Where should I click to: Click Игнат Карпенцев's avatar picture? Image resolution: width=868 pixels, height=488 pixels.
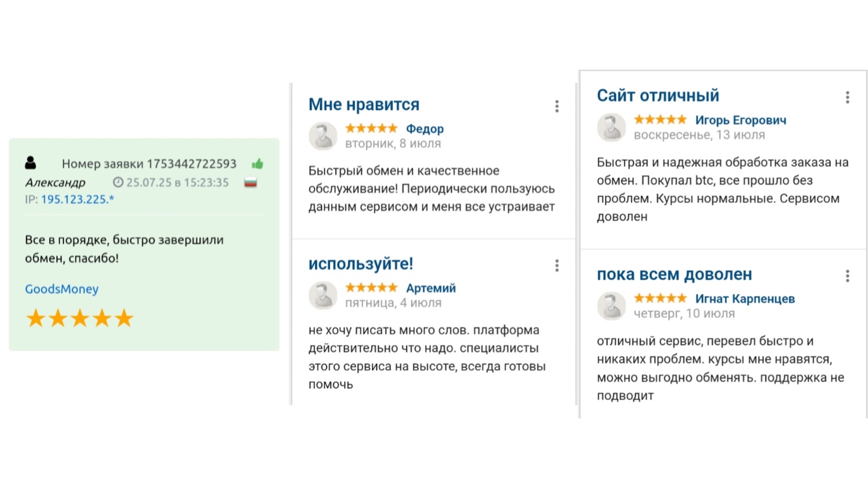(x=611, y=306)
